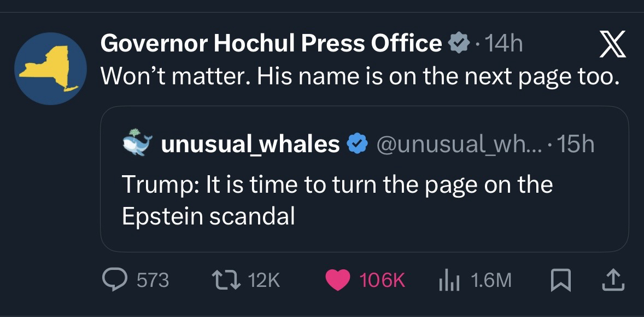The image size is (644, 317).
Task: Unlike the tweet via the pink heart
Action: point(338,280)
